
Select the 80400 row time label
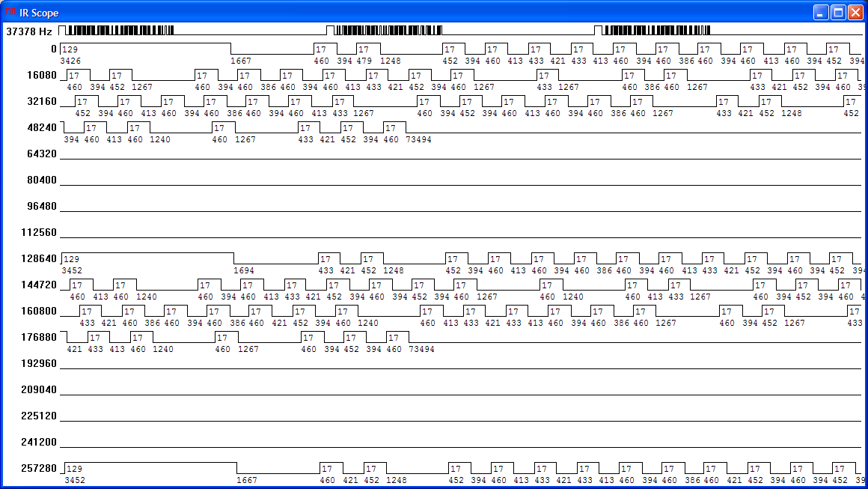point(42,180)
